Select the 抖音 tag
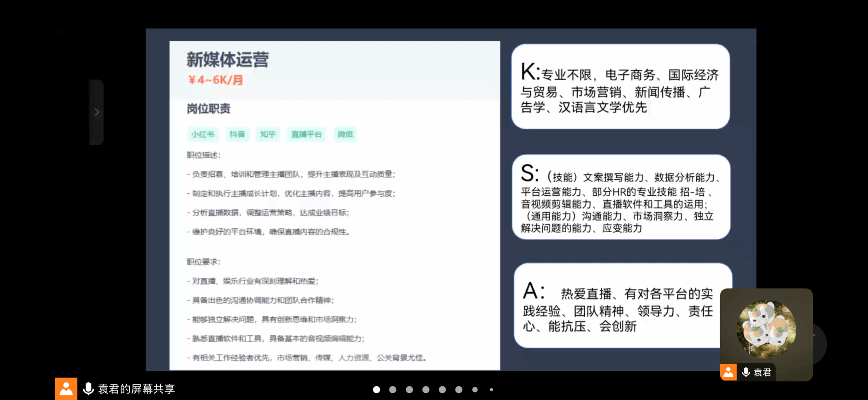 pyautogui.click(x=237, y=134)
